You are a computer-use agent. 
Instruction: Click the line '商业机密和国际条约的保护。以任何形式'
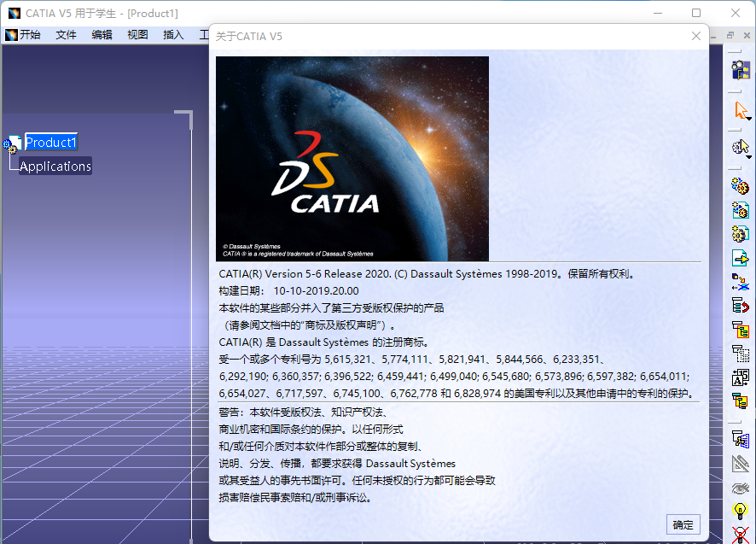pyautogui.click(x=311, y=429)
